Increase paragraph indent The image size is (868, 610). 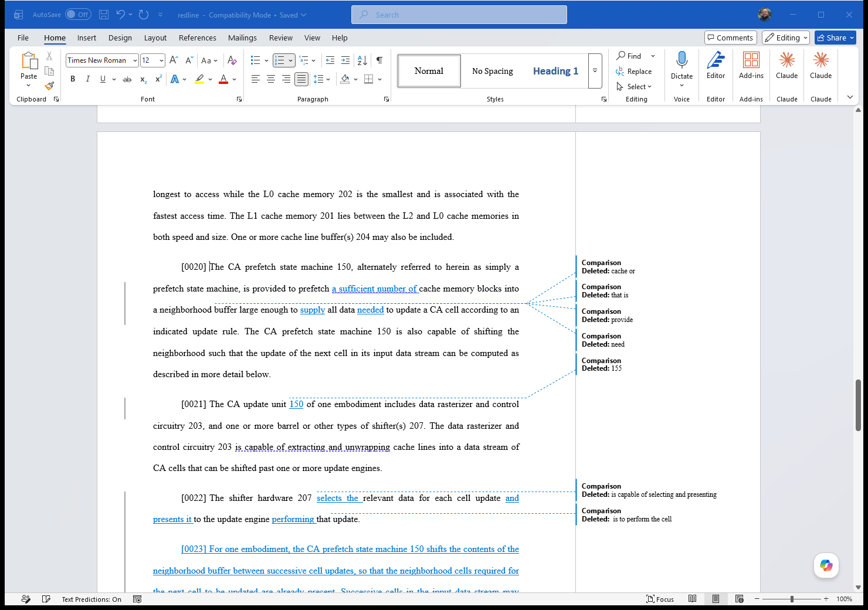(x=345, y=60)
